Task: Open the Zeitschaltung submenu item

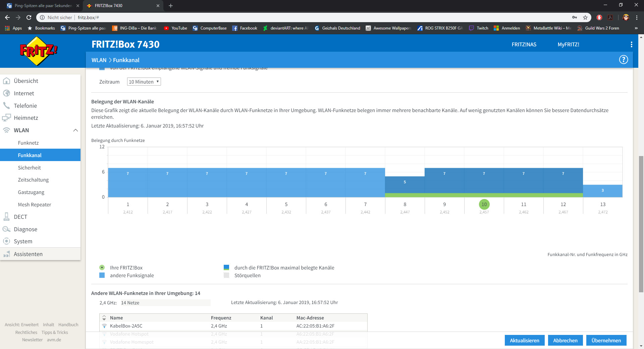Action: click(33, 180)
